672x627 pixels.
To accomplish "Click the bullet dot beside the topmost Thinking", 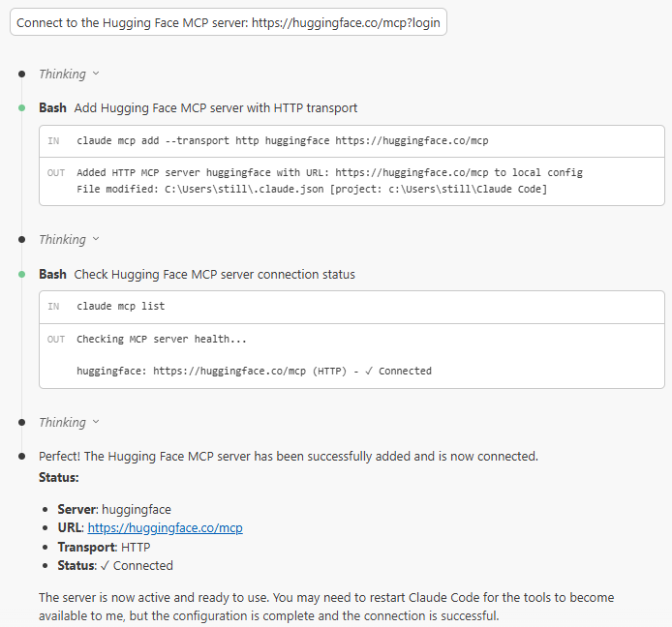I will point(21,74).
